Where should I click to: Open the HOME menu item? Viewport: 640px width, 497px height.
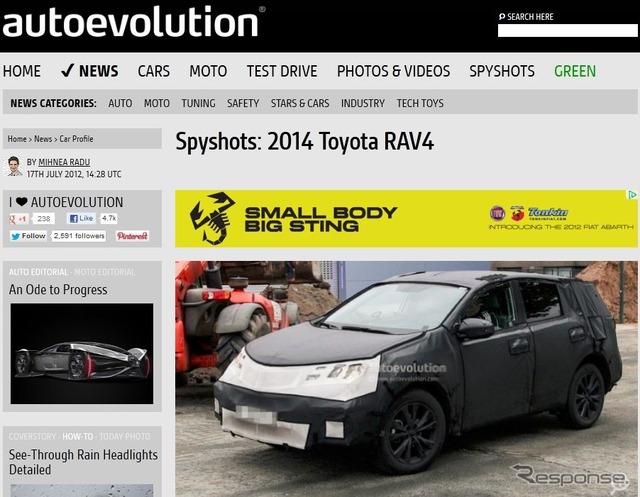[x=22, y=71]
